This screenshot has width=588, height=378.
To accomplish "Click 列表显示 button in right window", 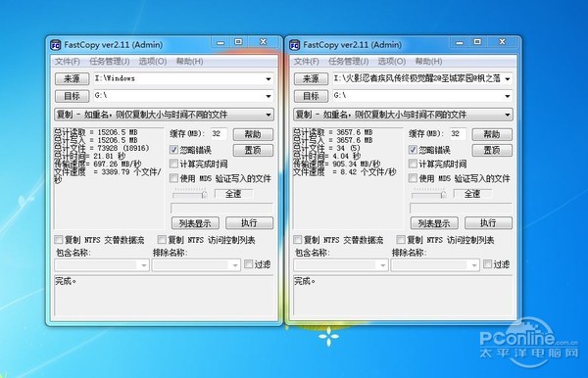I will (x=434, y=223).
